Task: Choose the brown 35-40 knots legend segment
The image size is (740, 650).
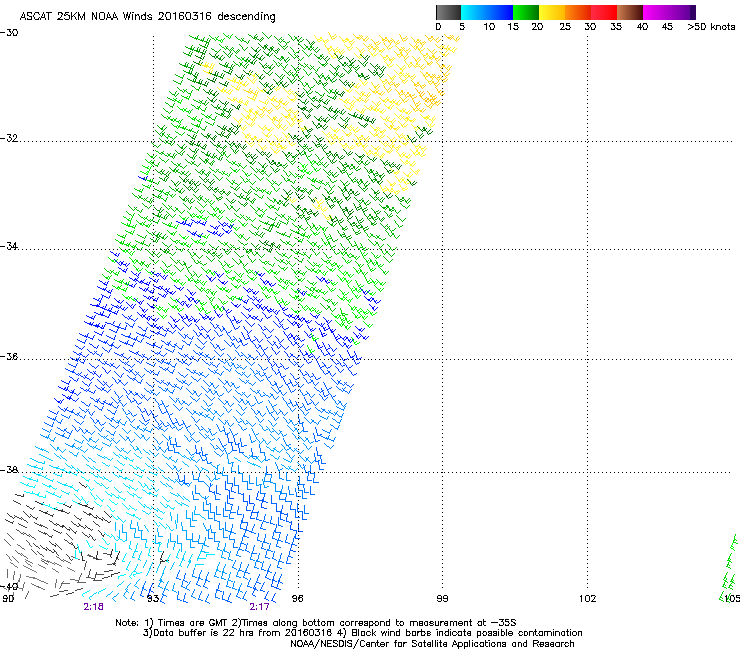Action: (x=630, y=12)
